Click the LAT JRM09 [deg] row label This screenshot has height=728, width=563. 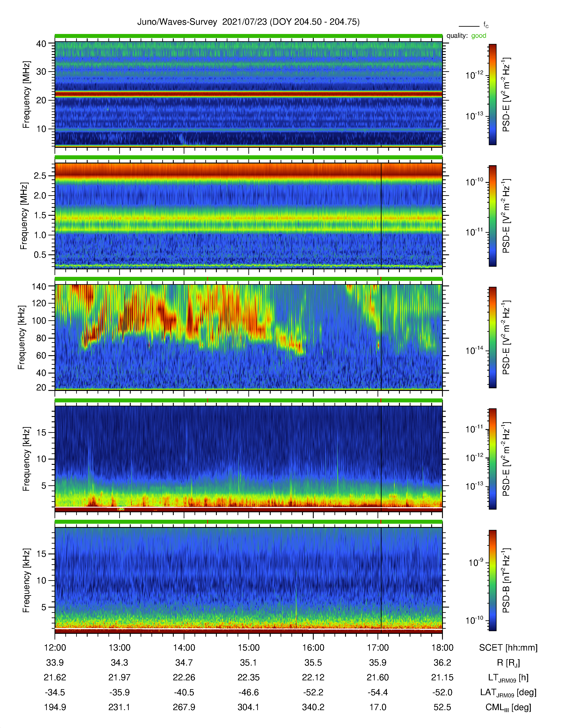point(508,693)
